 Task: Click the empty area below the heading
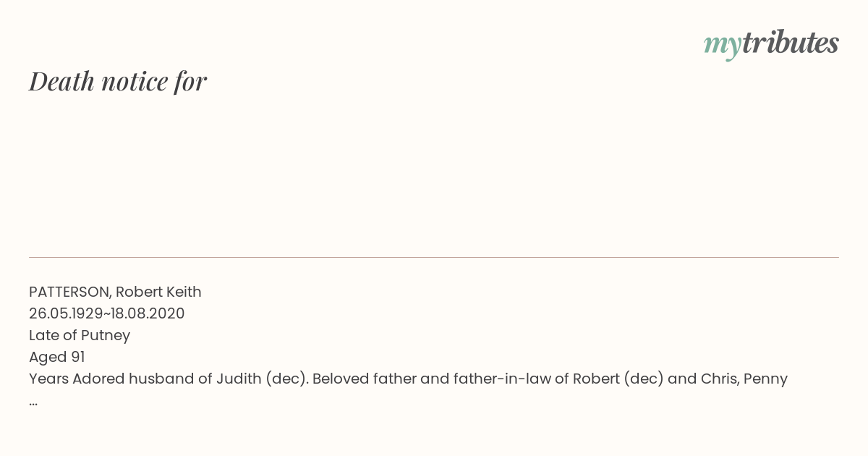click(434, 174)
